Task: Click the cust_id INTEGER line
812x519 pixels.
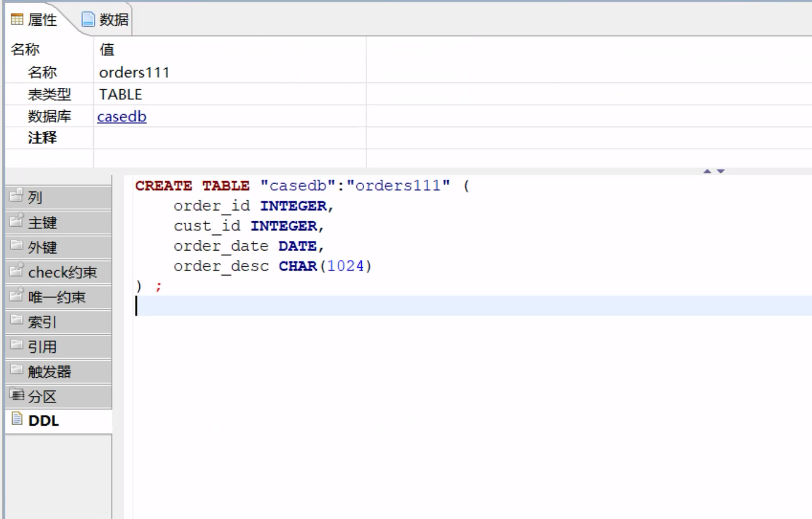Action: (249, 227)
